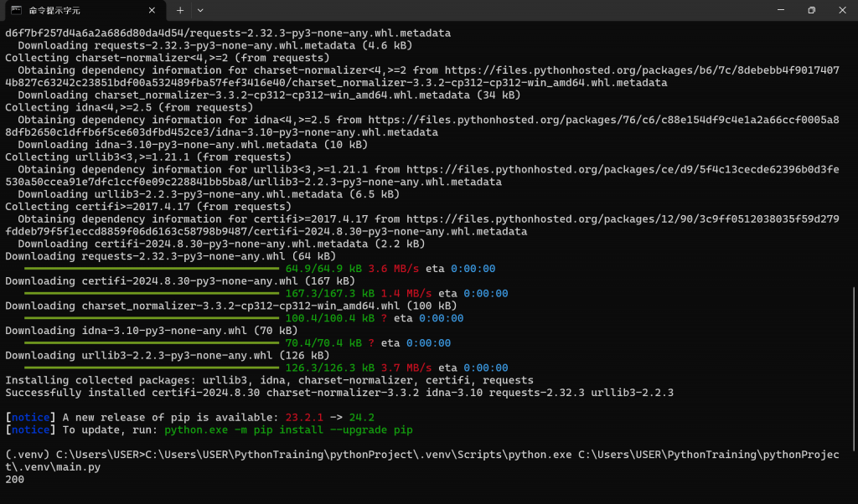Viewport: 858px width, 504px height.
Task: Click the urllib3 wheel download progress bar
Action: pyautogui.click(x=152, y=368)
